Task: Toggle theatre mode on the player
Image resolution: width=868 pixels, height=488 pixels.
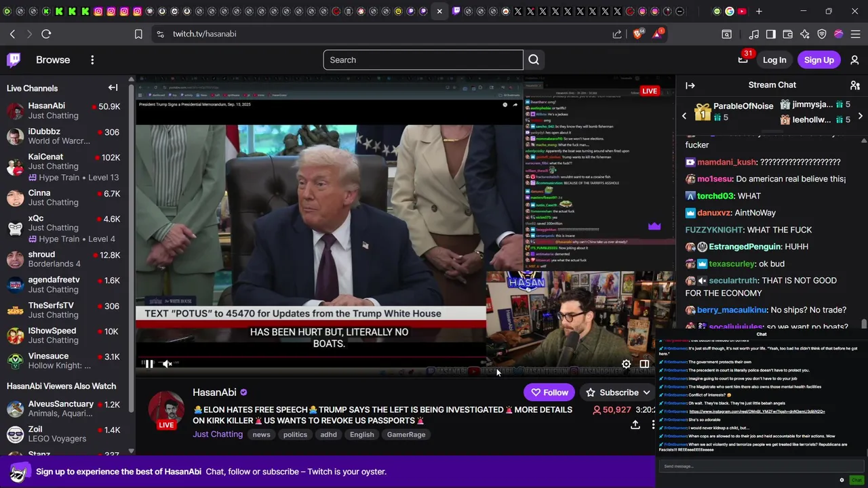Action: pos(644,364)
